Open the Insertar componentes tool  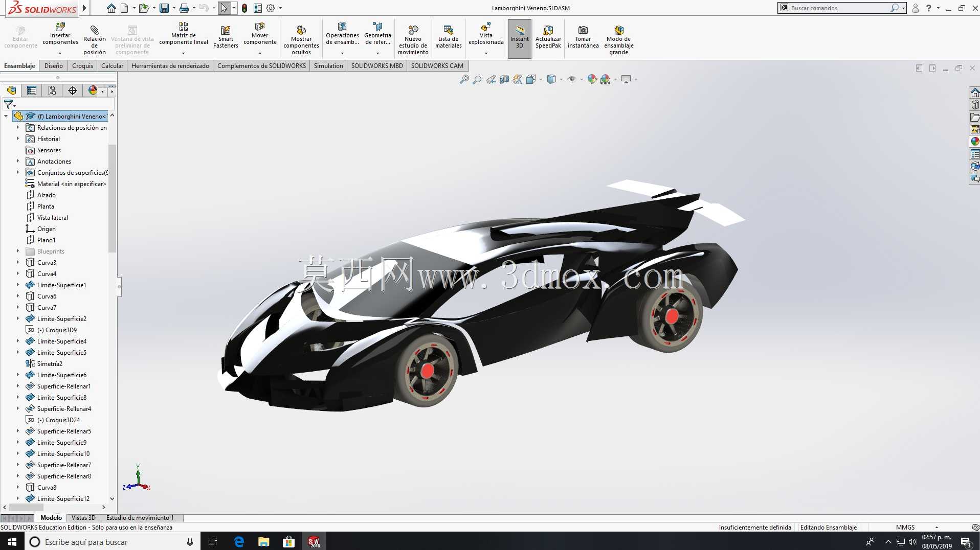coord(60,34)
